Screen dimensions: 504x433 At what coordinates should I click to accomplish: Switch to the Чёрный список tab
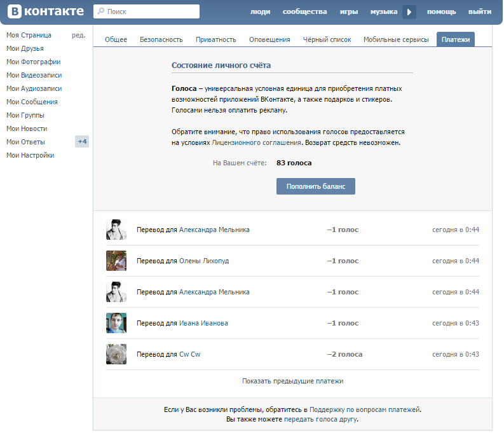(327, 39)
